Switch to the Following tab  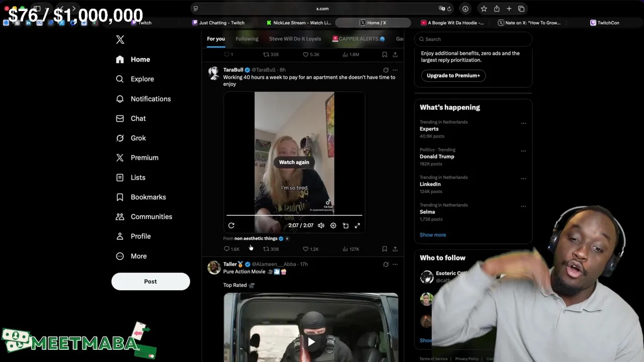coord(247,39)
